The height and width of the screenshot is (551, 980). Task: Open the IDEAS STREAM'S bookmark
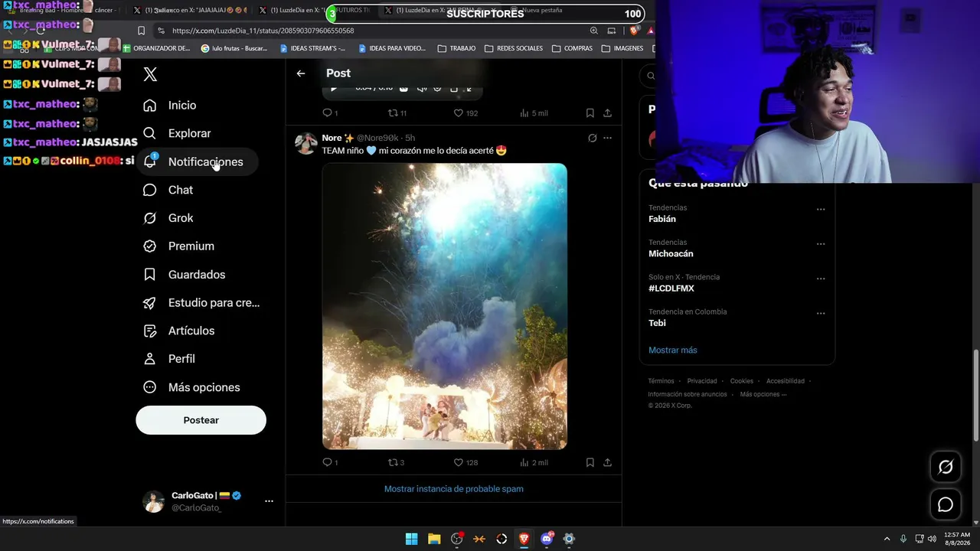click(313, 48)
